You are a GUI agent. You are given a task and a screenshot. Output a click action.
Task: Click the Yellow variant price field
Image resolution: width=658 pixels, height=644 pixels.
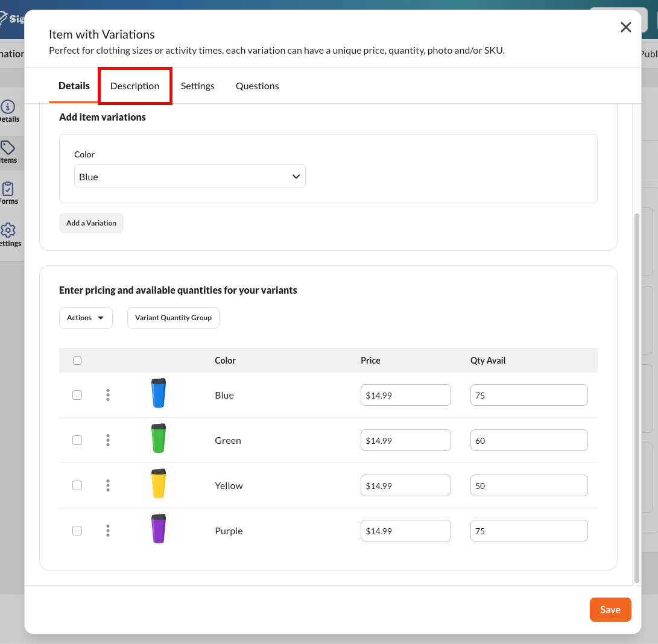point(406,485)
